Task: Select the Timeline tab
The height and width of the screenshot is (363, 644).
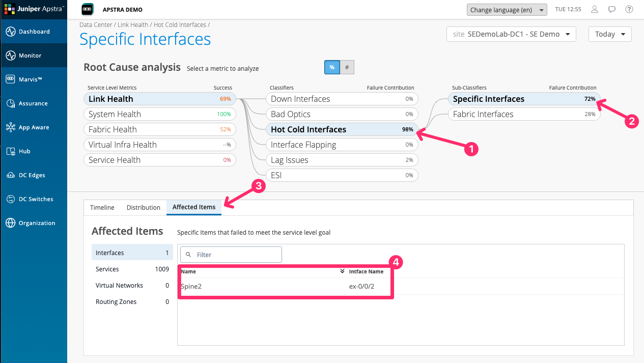Action: click(x=102, y=207)
